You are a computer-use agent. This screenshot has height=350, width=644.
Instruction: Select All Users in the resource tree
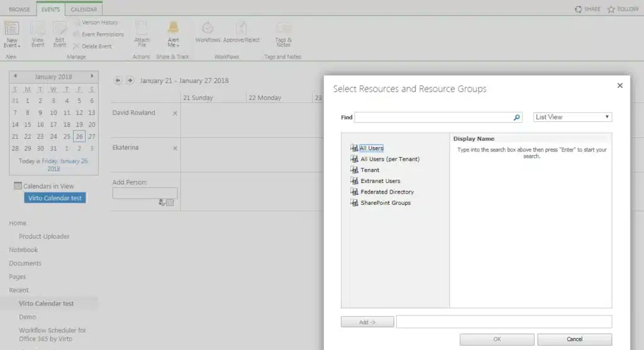click(371, 148)
